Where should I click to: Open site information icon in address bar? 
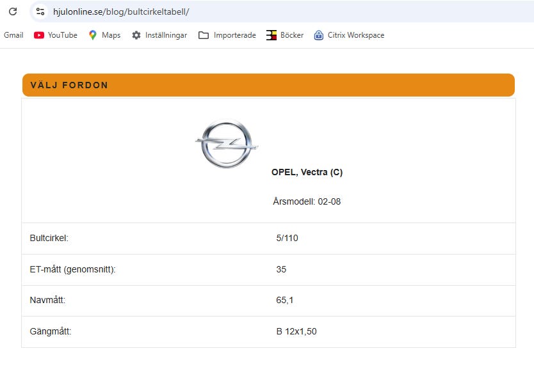point(40,12)
